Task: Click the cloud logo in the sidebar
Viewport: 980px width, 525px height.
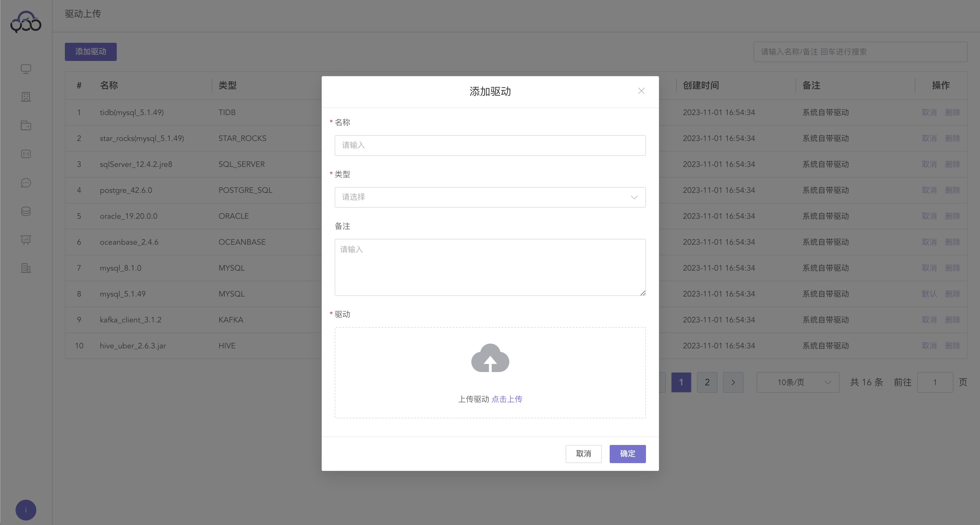Action: coord(26,22)
